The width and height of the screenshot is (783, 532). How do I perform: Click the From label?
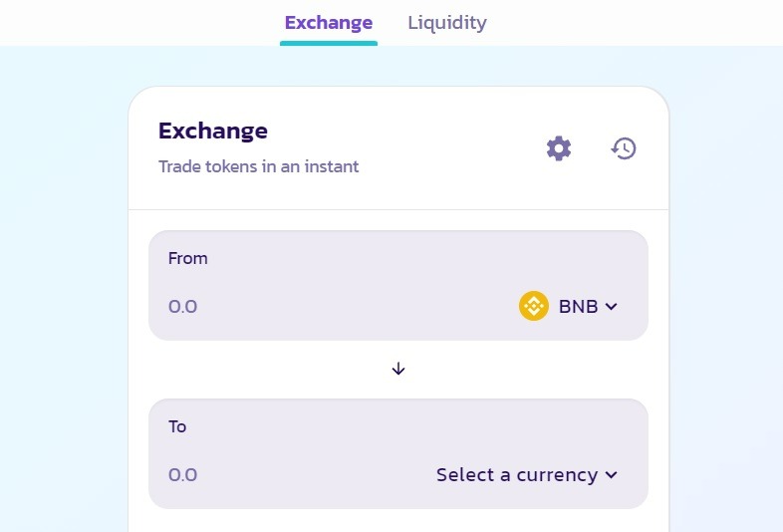pos(188,258)
